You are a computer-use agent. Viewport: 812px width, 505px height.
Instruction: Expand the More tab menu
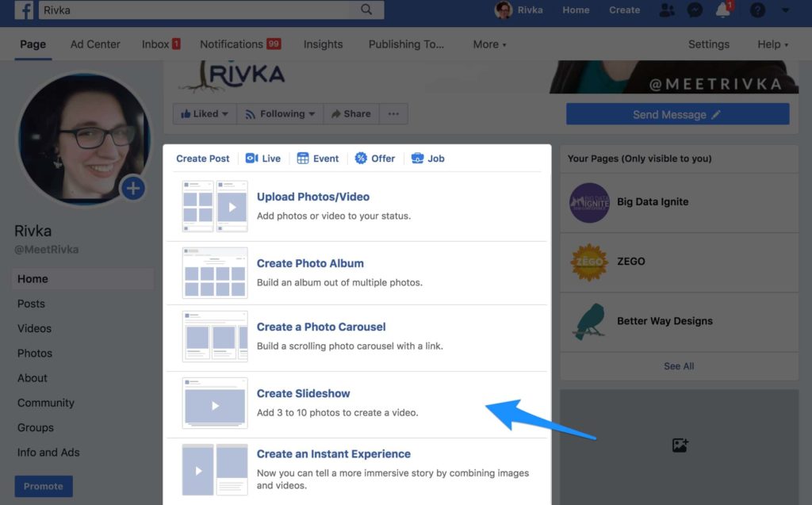click(489, 44)
